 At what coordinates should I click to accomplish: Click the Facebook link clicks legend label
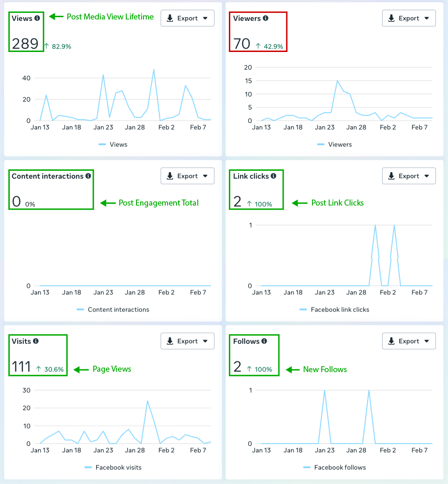point(340,310)
